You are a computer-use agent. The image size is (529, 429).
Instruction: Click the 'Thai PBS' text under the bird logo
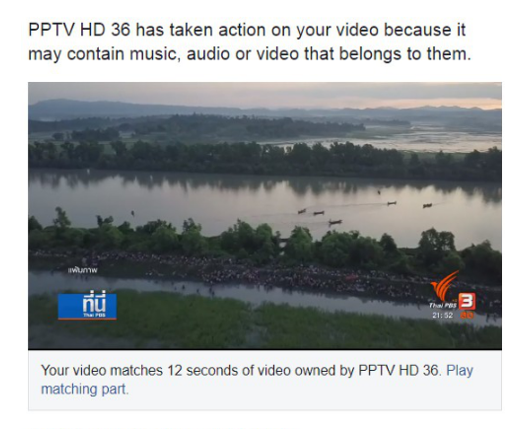pyautogui.click(x=443, y=306)
